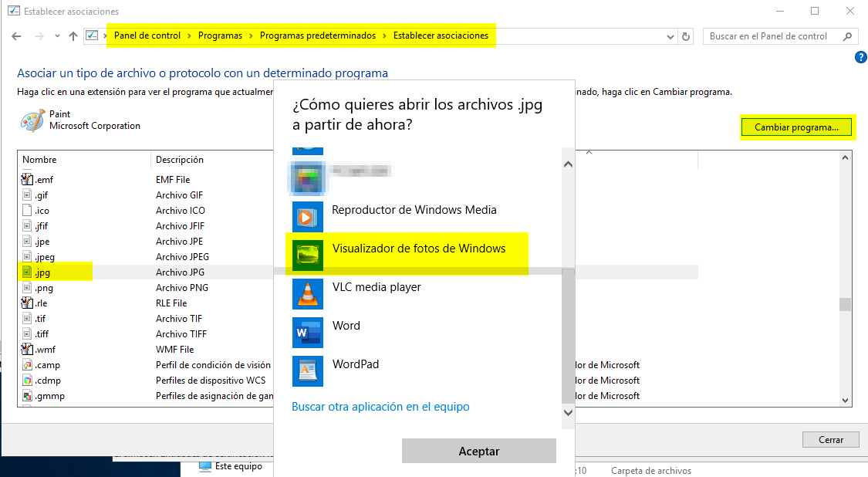Select the .png extension row
Screen dimensions: 868x477
pos(46,288)
